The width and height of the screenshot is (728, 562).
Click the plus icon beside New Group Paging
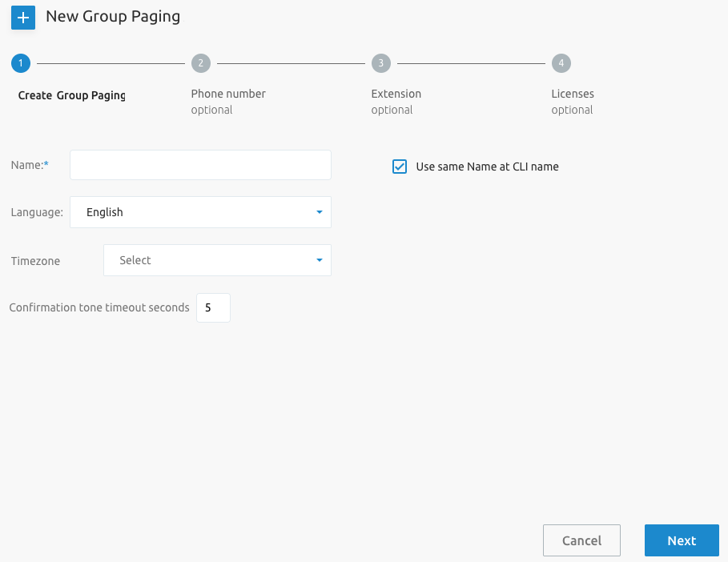(x=23, y=17)
